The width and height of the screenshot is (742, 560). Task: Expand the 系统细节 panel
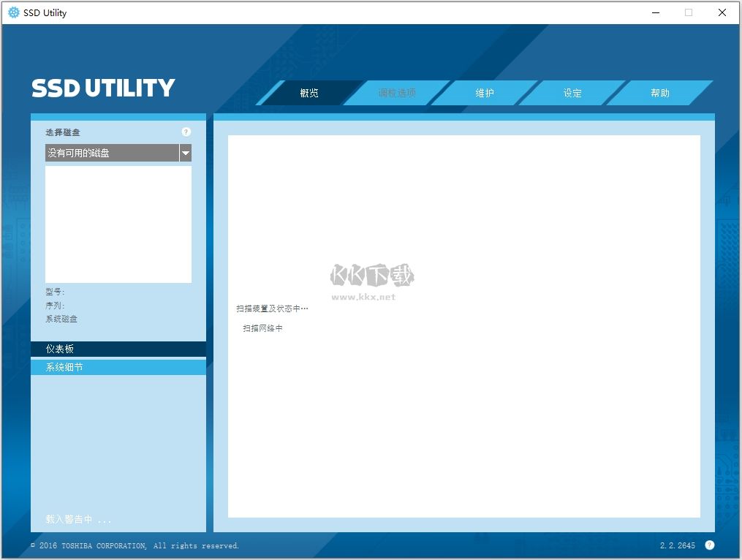pyautogui.click(x=118, y=366)
